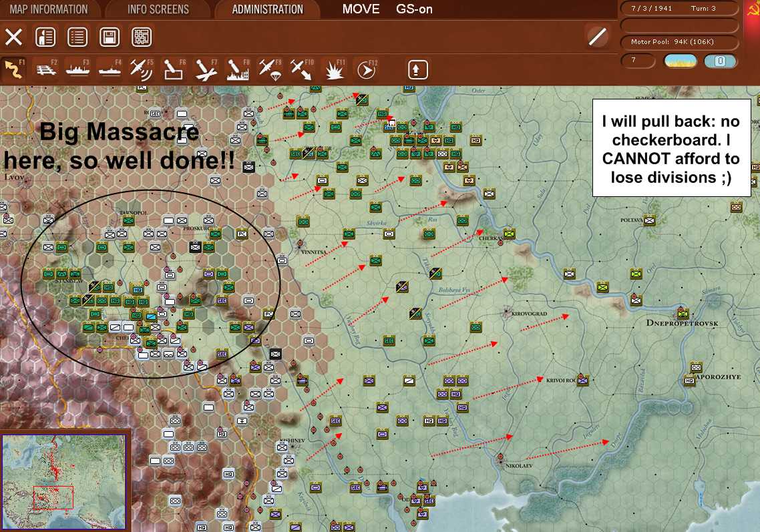Viewport: 760px width, 532px height.
Task: Click the MOVE mode label
Action: coord(361,9)
